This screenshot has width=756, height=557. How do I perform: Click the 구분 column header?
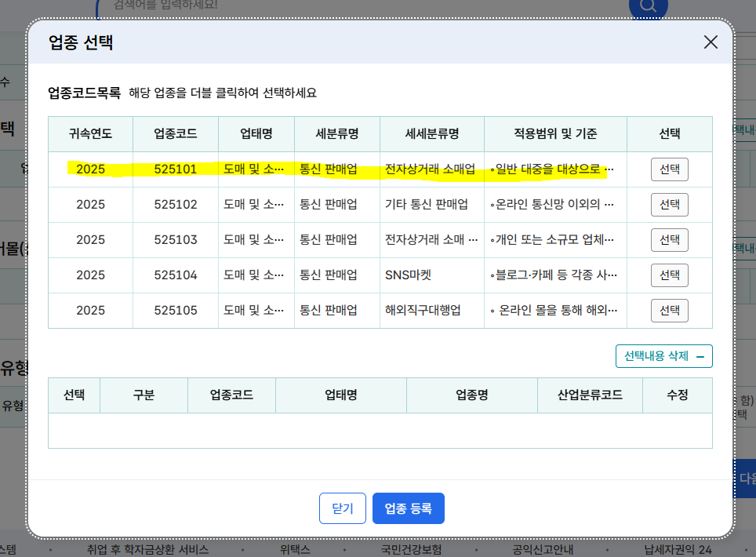point(144,395)
